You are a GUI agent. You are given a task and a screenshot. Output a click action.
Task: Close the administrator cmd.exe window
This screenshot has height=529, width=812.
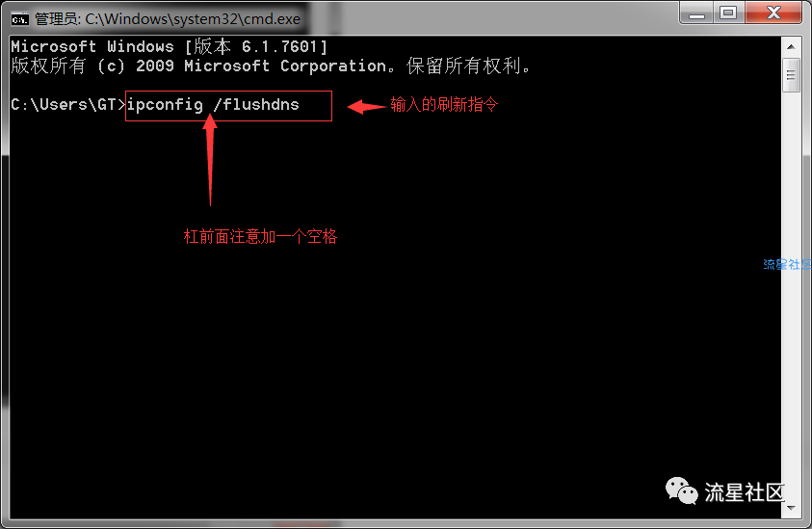click(773, 13)
